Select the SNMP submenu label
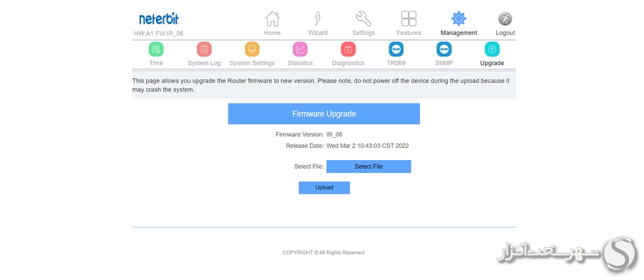The image size is (644, 280). click(444, 63)
